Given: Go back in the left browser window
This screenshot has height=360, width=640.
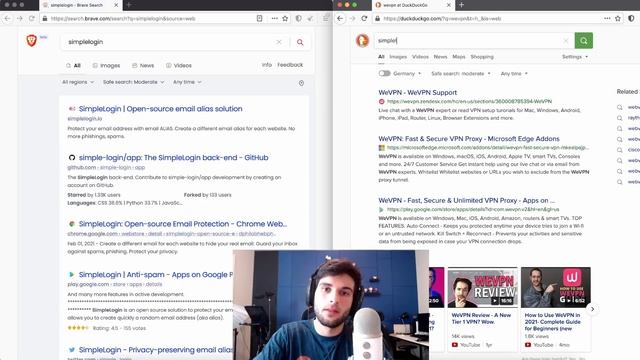Looking at the screenshot, I should tap(8, 18).
